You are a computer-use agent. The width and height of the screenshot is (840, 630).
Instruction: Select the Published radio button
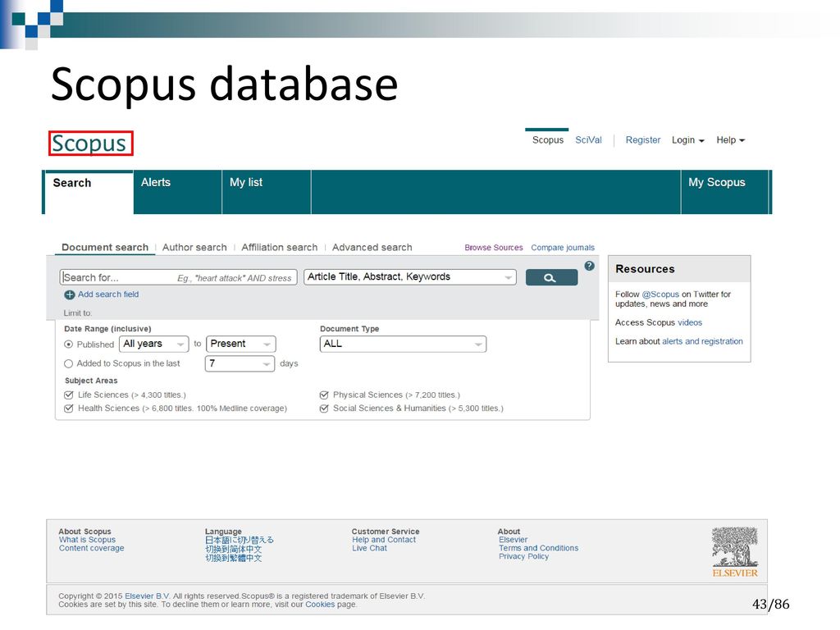[69, 345]
